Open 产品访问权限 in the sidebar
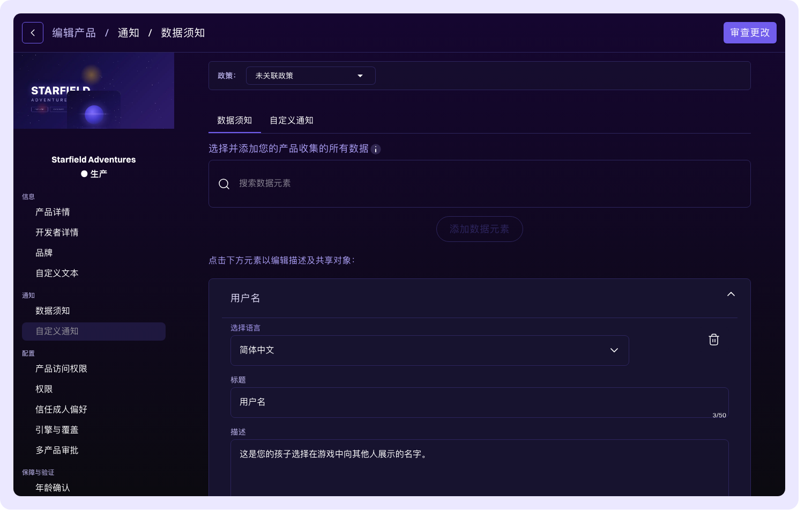 [x=94, y=369]
